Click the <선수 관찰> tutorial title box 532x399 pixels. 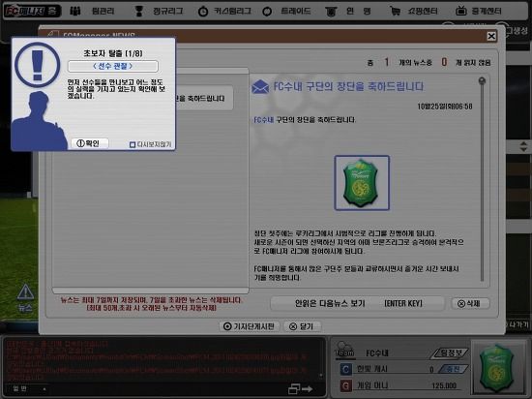[112, 66]
